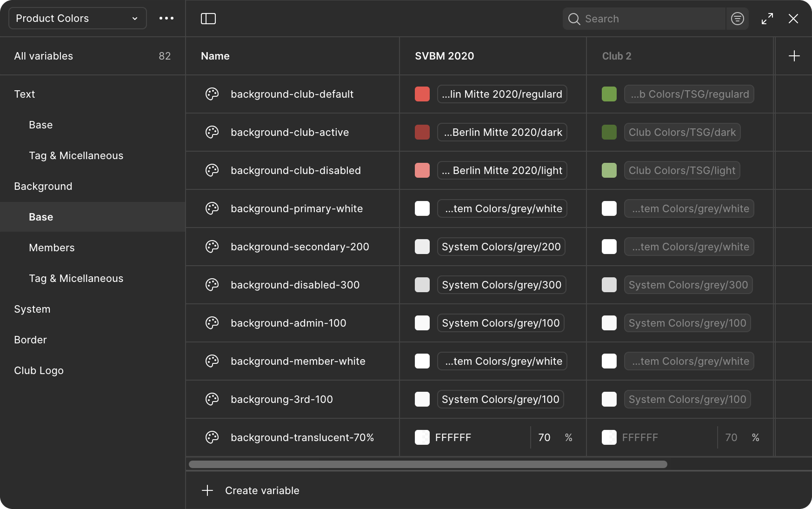
Task: Click palette icon for background-secondary-200
Action: coord(212,247)
